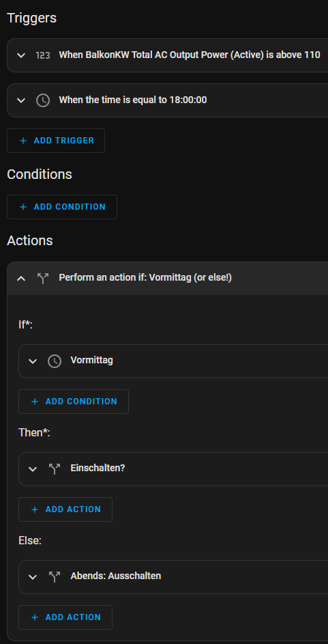Click the branch icon beside Perform an action if
Viewport: 328px width, 644px height.
pos(43,278)
